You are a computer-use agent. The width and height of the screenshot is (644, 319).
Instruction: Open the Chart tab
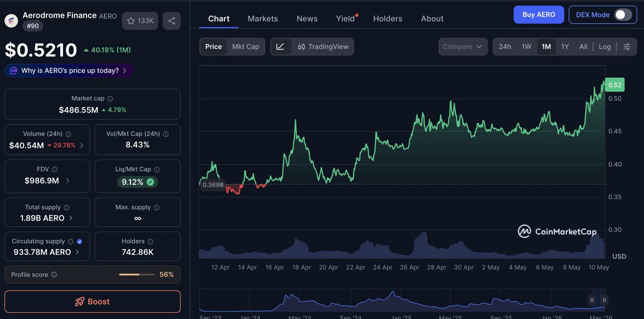(219, 18)
